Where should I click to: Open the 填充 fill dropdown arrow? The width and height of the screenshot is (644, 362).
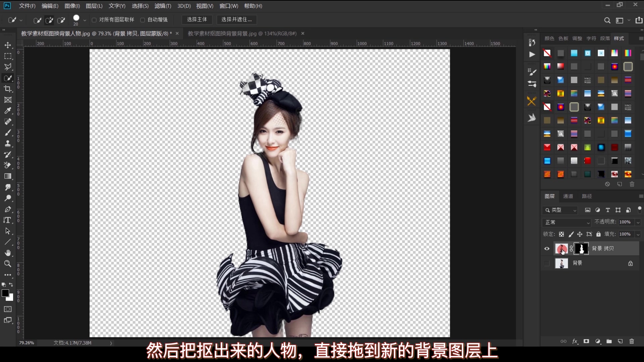tap(638, 234)
